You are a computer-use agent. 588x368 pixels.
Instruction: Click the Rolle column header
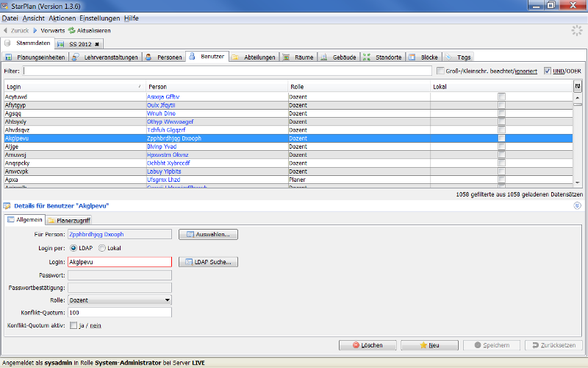359,87
